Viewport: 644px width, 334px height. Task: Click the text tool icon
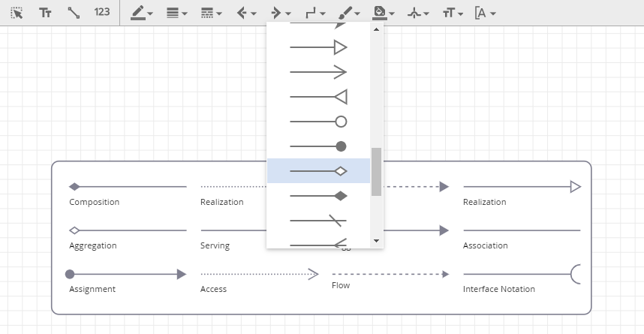[45, 13]
